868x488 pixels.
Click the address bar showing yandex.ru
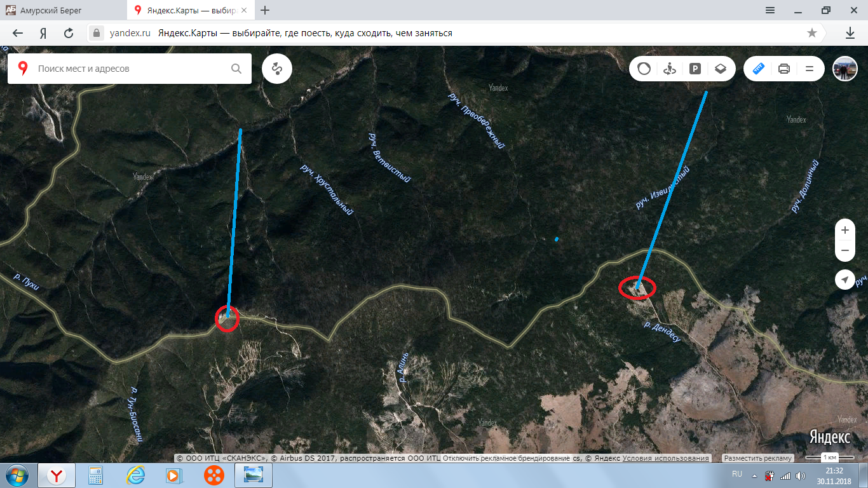[x=456, y=33]
